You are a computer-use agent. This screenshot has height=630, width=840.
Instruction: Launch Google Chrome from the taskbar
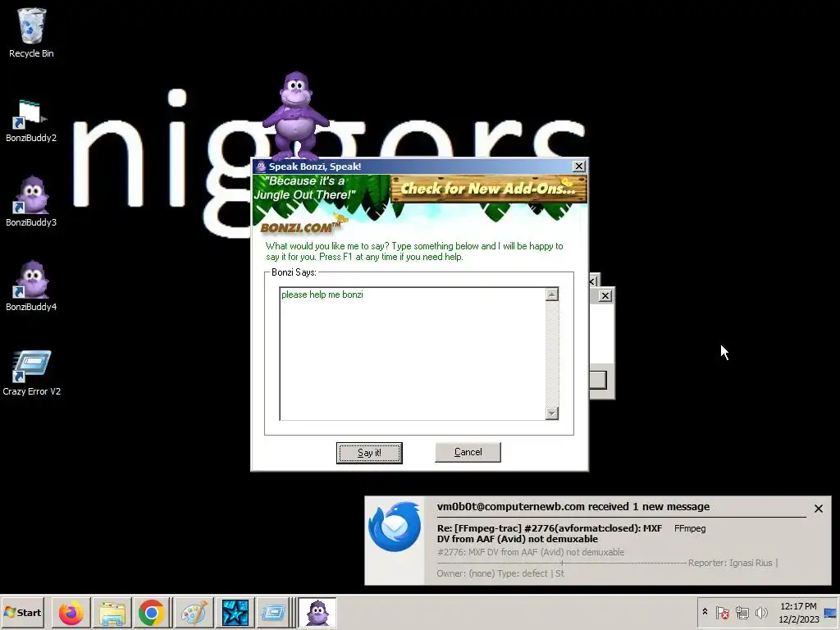coord(151,612)
